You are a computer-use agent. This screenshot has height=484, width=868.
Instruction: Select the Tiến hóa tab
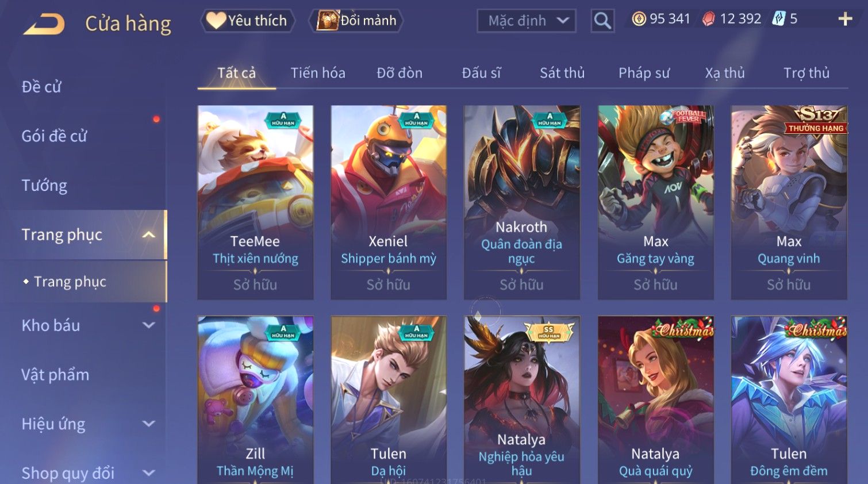(318, 73)
